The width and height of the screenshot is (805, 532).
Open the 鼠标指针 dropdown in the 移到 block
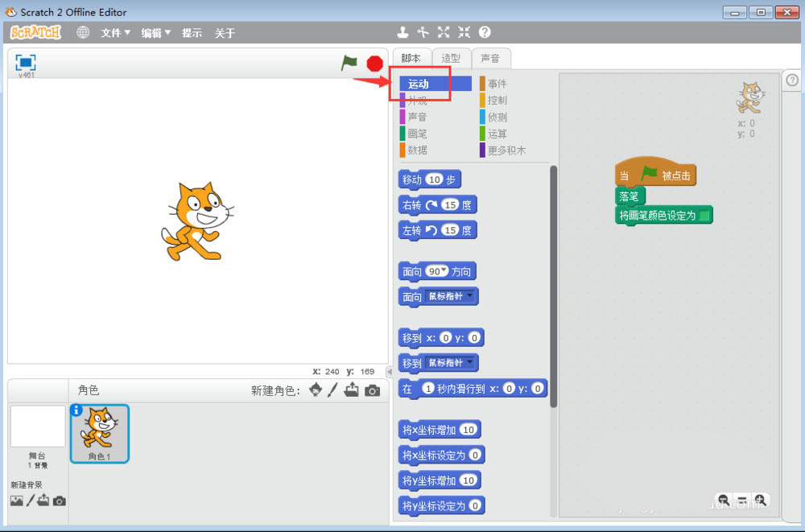pyautogui.click(x=469, y=362)
